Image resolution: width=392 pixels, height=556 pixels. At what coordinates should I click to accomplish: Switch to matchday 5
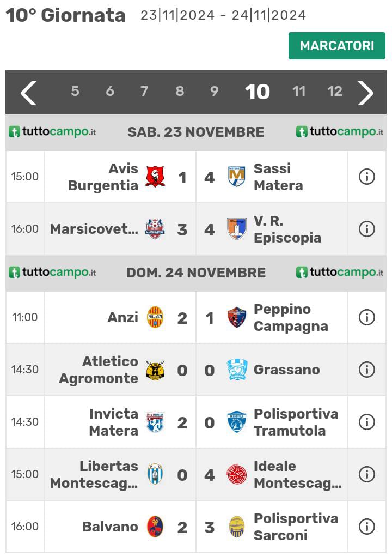tap(75, 92)
